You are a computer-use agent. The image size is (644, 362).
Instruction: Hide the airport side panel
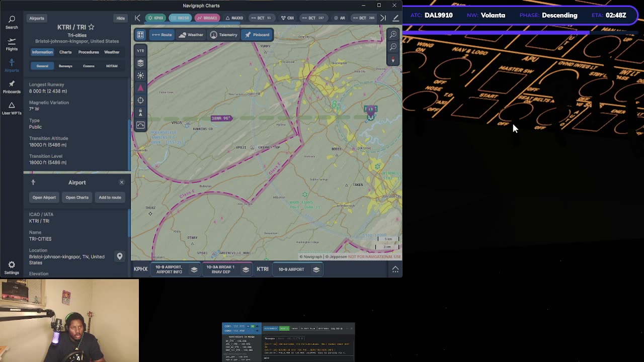coord(121,18)
